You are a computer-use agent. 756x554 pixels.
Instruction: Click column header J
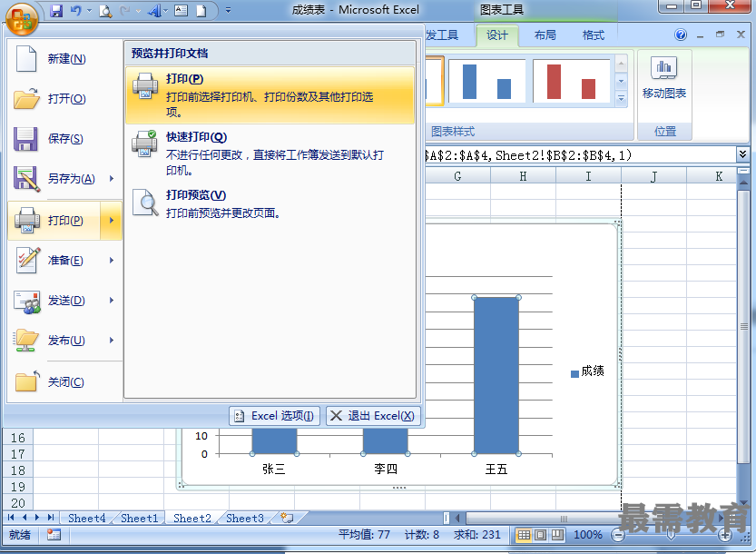tap(653, 176)
